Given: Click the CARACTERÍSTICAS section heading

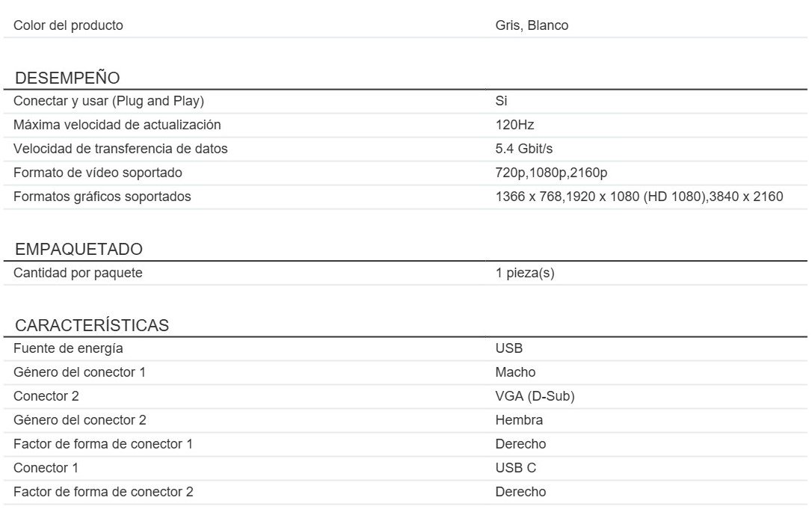Looking at the screenshot, I should coord(92,326).
